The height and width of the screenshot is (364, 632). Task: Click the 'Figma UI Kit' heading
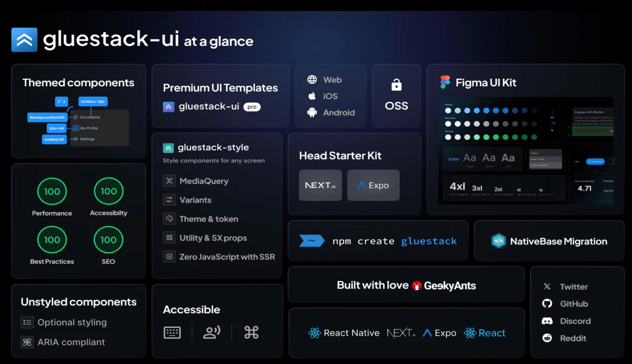486,82
